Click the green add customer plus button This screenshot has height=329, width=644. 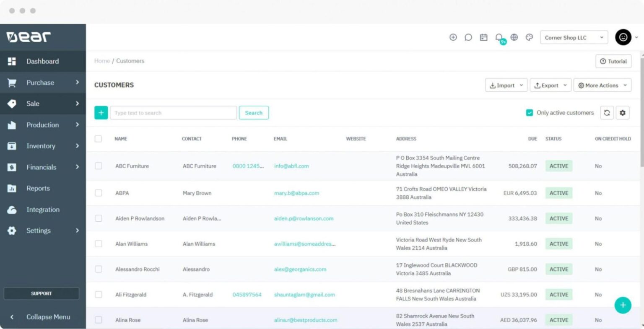623,305
